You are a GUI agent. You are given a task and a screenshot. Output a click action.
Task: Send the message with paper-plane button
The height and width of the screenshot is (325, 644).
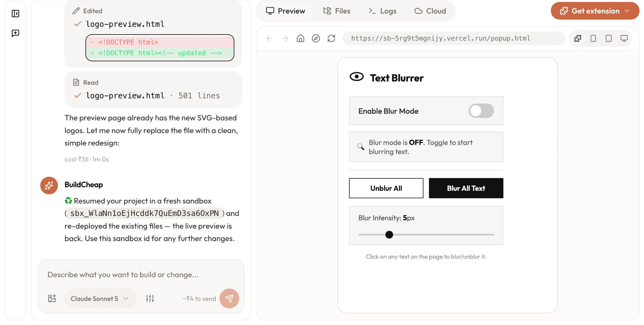(x=229, y=299)
